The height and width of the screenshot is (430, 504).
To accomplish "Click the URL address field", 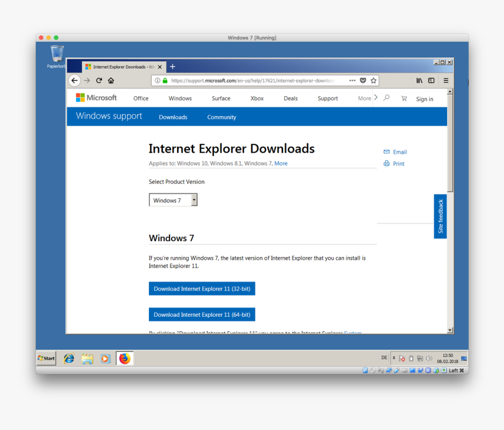I will 253,80.
